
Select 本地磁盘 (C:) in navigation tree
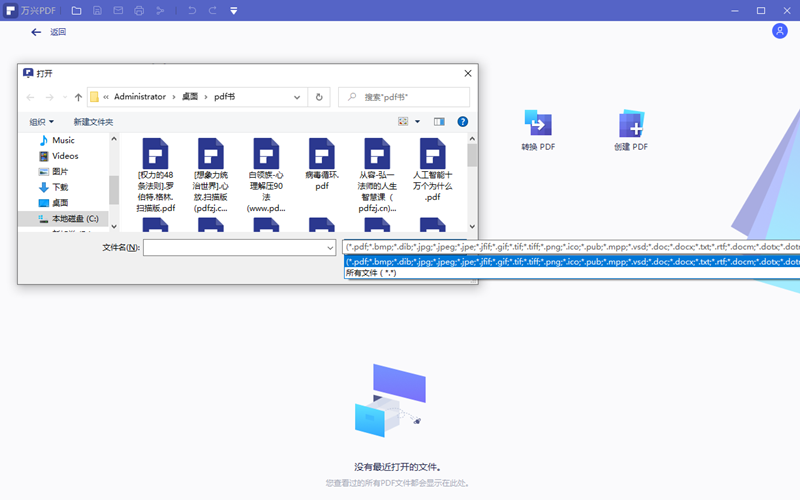click(x=74, y=218)
